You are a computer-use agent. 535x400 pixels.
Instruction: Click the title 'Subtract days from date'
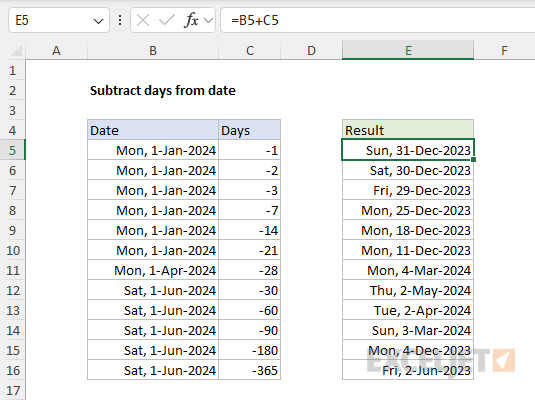[163, 90]
